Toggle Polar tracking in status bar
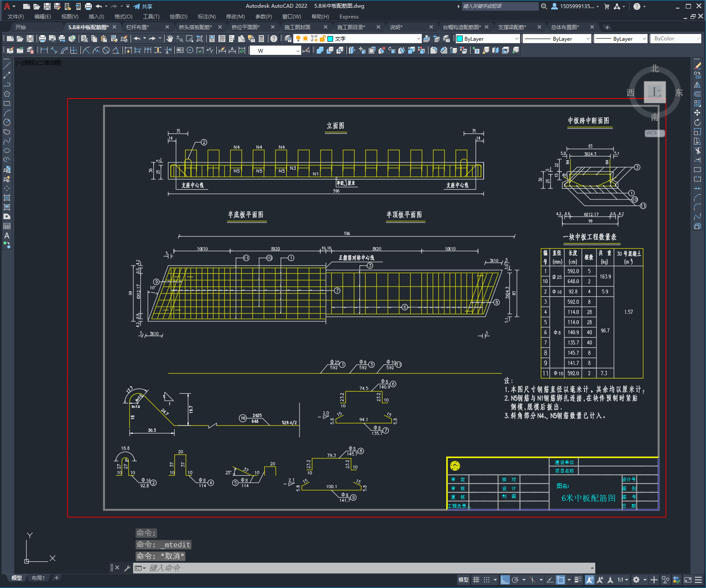 coord(515,580)
